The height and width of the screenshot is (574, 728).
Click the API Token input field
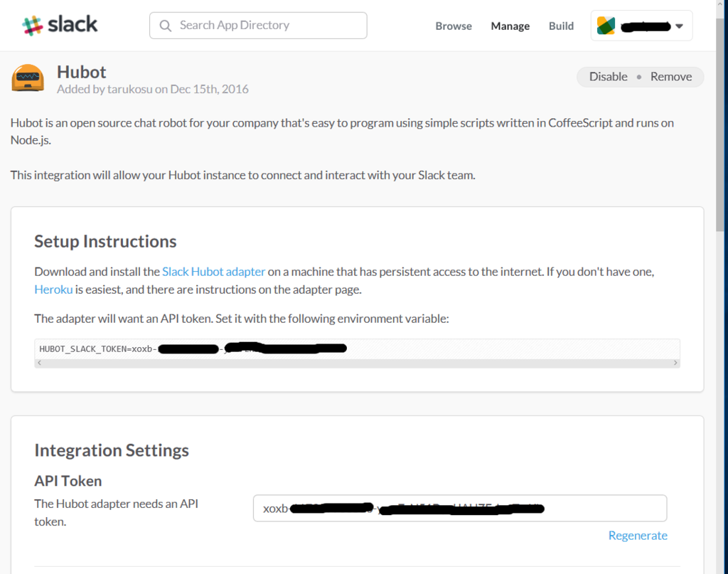(x=460, y=508)
